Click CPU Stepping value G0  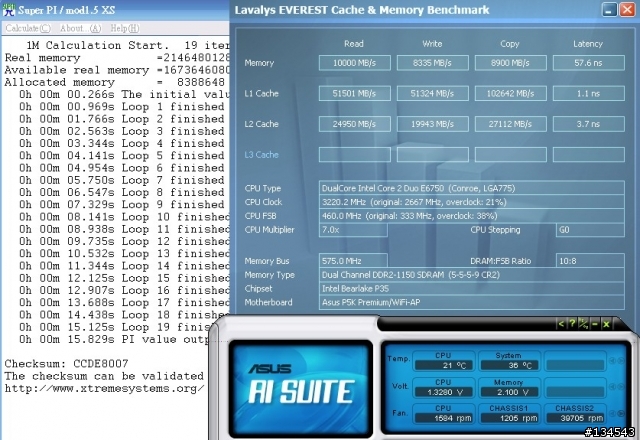[x=590, y=230]
